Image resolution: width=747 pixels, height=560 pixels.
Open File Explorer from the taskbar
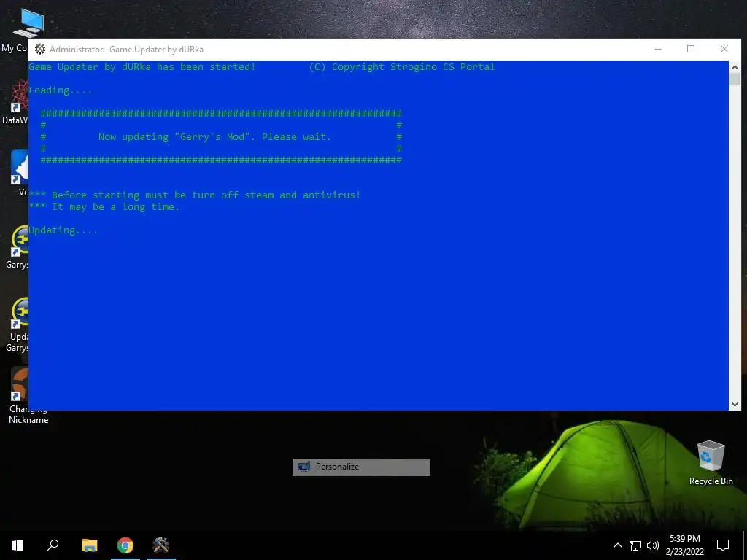(x=90, y=545)
